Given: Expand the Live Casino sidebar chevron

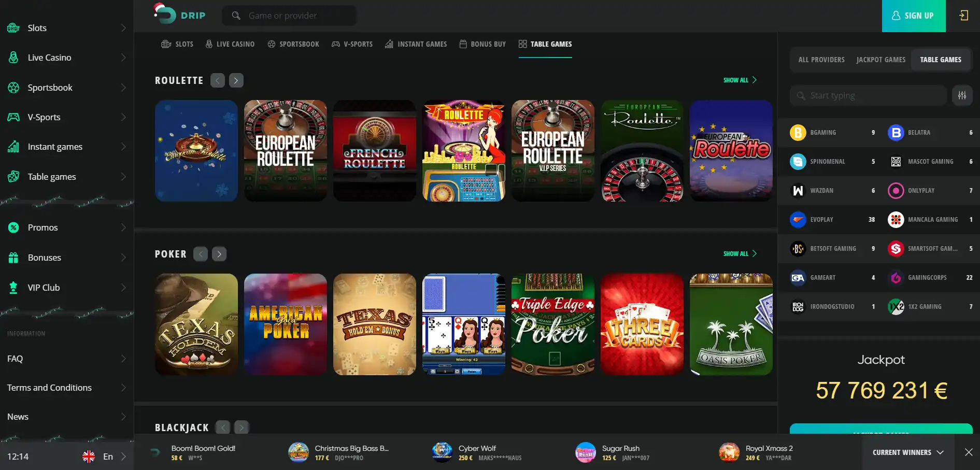Looking at the screenshot, I should coord(123,58).
